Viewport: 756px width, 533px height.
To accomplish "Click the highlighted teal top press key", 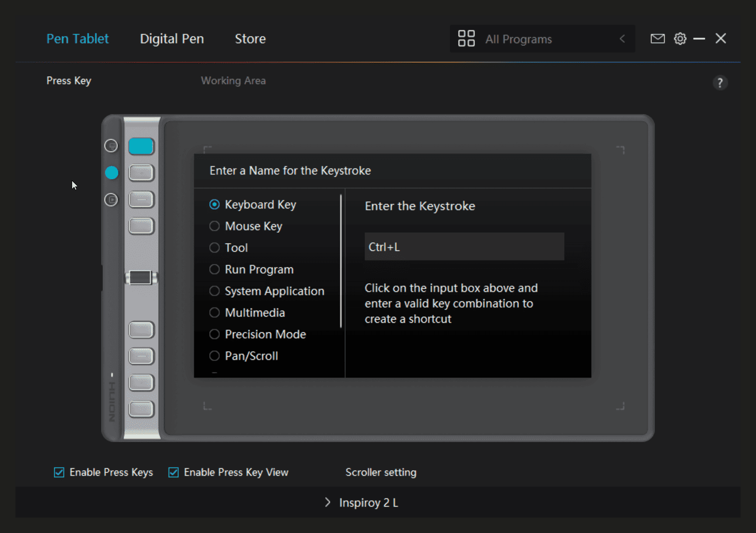I will pos(141,146).
